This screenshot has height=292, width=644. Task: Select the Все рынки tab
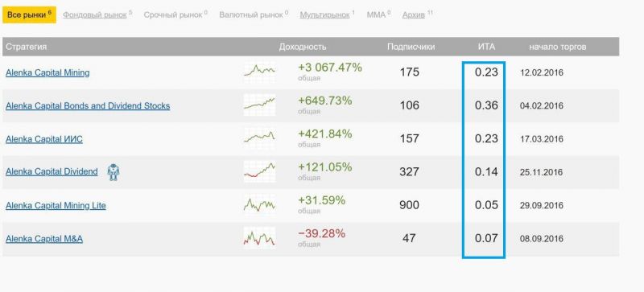point(29,14)
